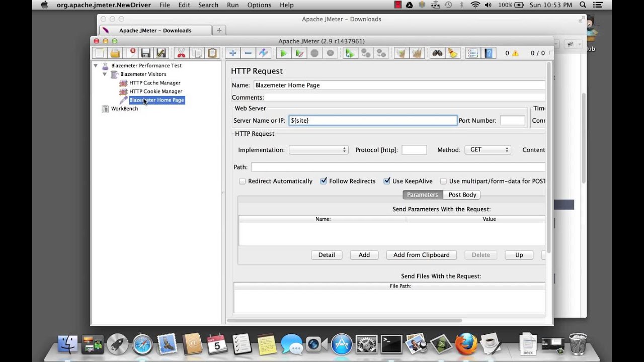The image size is (644, 362).
Task: Save the test plan with the floppy icon
Action: tap(146, 53)
